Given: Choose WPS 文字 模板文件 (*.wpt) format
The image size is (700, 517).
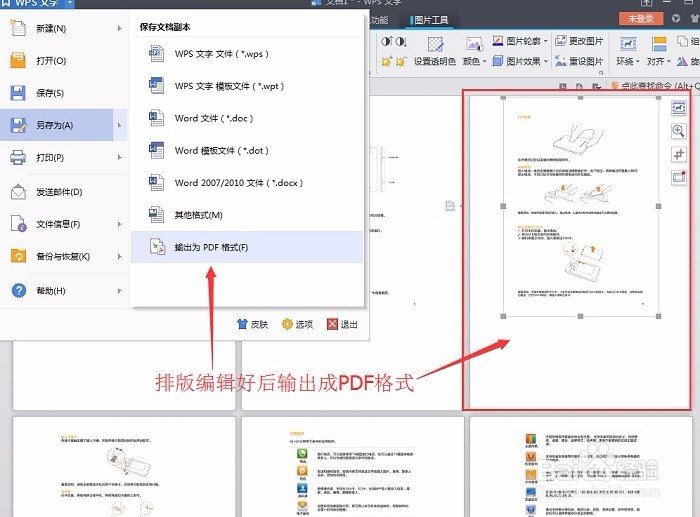Looking at the screenshot, I should click(247, 86).
